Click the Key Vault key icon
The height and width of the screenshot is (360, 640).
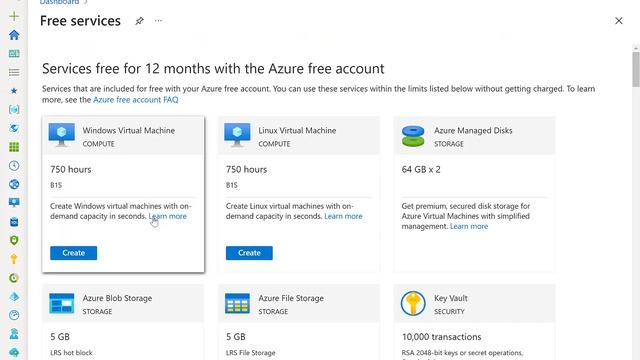(413, 303)
